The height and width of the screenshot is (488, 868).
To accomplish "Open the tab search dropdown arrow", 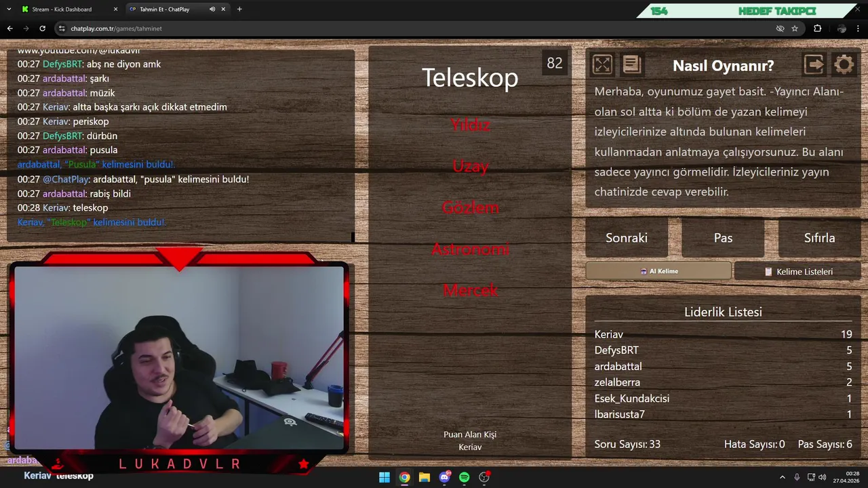I will click(x=9, y=9).
